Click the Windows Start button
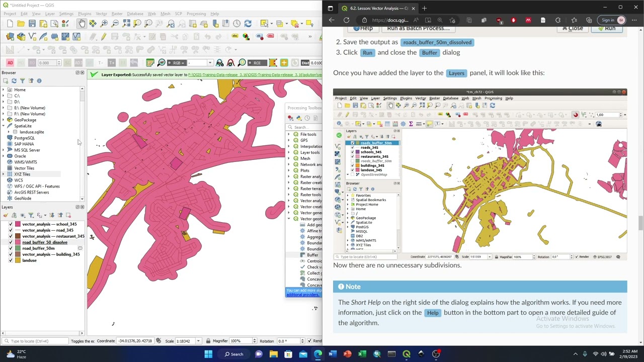644x362 pixels. point(208,354)
